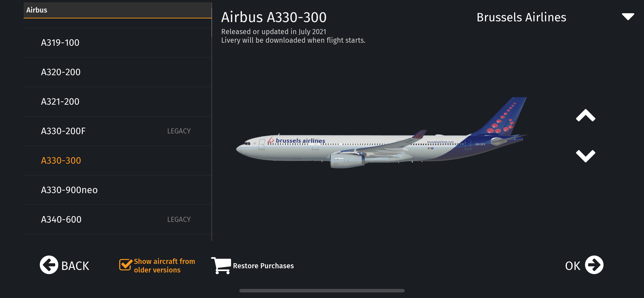644x298 pixels.
Task: Click the shopping cart icon
Action: pos(221,265)
